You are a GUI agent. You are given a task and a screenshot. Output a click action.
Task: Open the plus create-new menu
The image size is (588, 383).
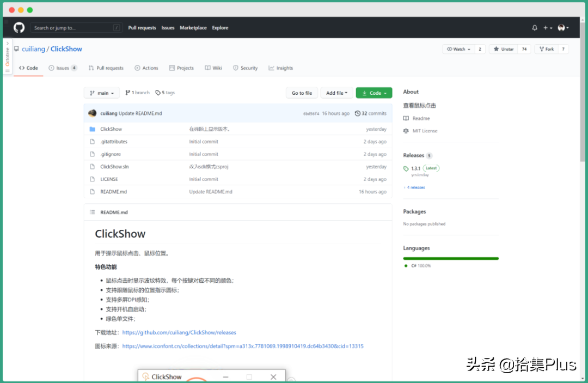click(548, 28)
